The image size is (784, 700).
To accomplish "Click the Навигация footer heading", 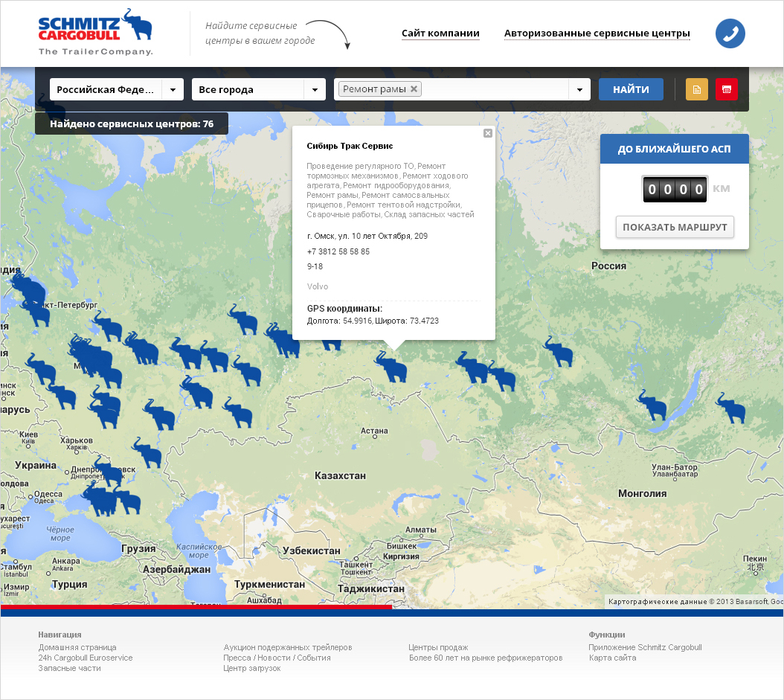I will 60,635.
